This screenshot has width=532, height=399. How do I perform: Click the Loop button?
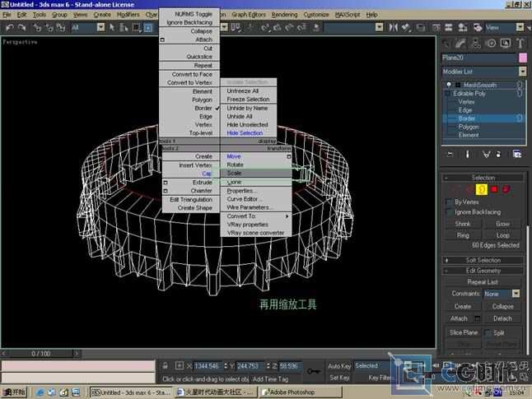tap(502, 235)
